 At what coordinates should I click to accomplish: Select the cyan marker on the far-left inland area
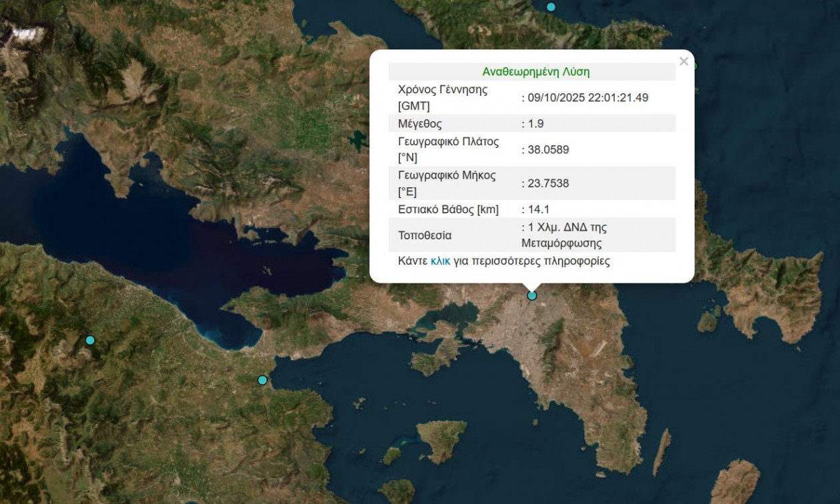click(x=90, y=340)
